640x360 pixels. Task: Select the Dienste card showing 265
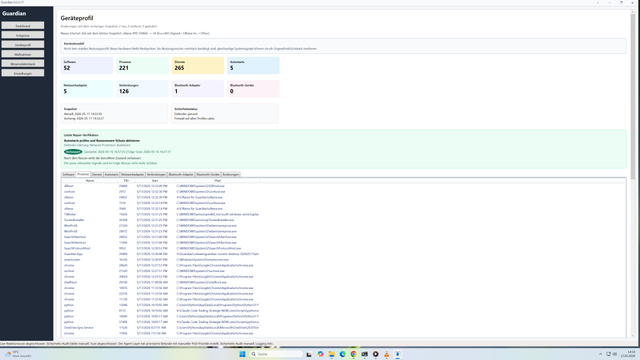tap(198, 65)
